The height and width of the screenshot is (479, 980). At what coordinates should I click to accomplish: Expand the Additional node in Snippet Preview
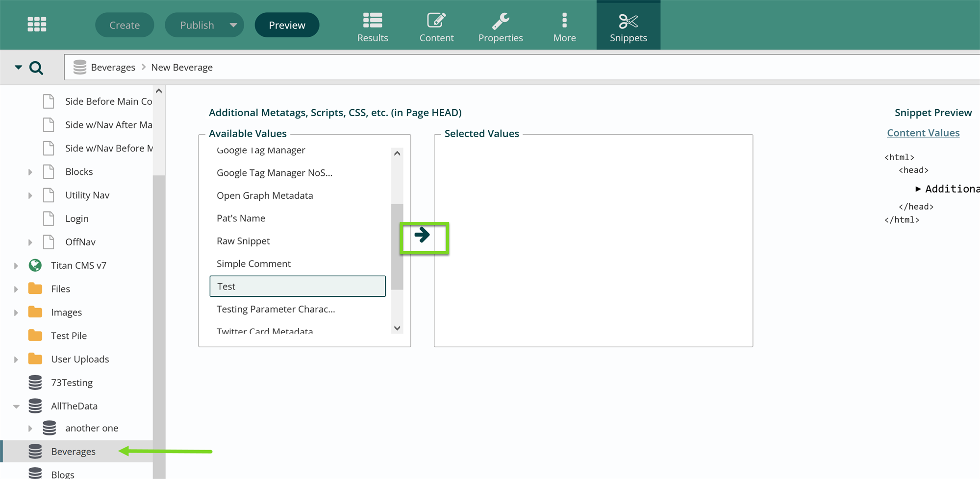[918, 189]
